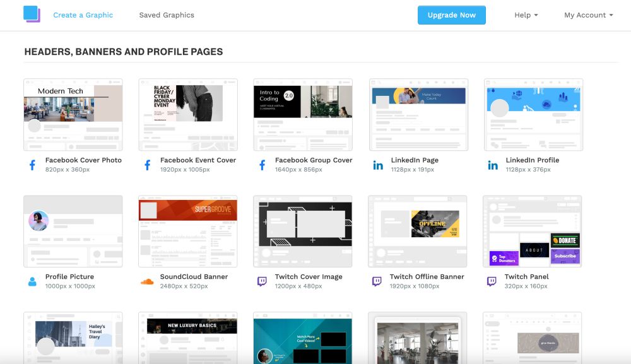This screenshot has width=631, height=364.
Task: Click the Facebook icon beside Facebook Cover Photo
Action: pos(32,165)
